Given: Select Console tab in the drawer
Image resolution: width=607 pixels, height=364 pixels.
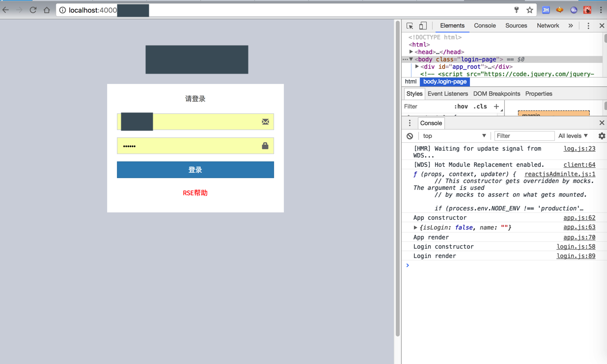Looking at the screenshot, I should point(431,123).
